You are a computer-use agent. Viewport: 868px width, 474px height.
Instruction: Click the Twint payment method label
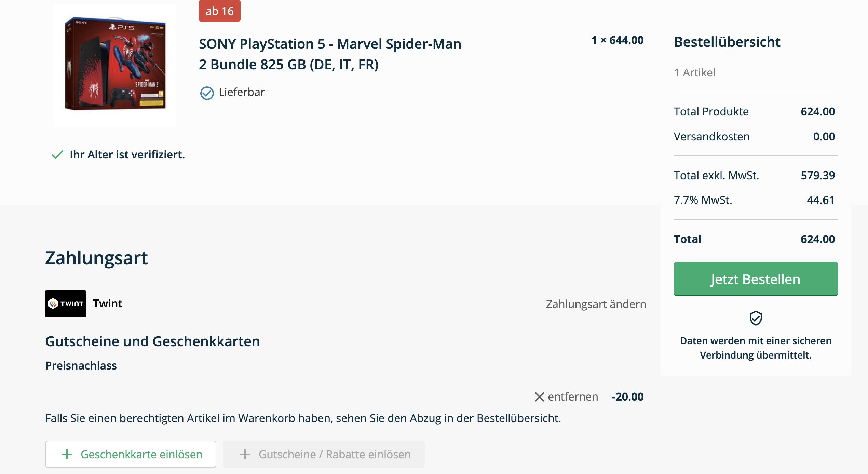click(108, 303)
